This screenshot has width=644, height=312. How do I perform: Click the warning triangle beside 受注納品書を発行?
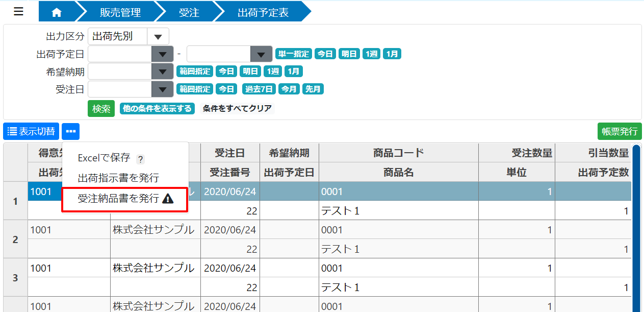168,199
